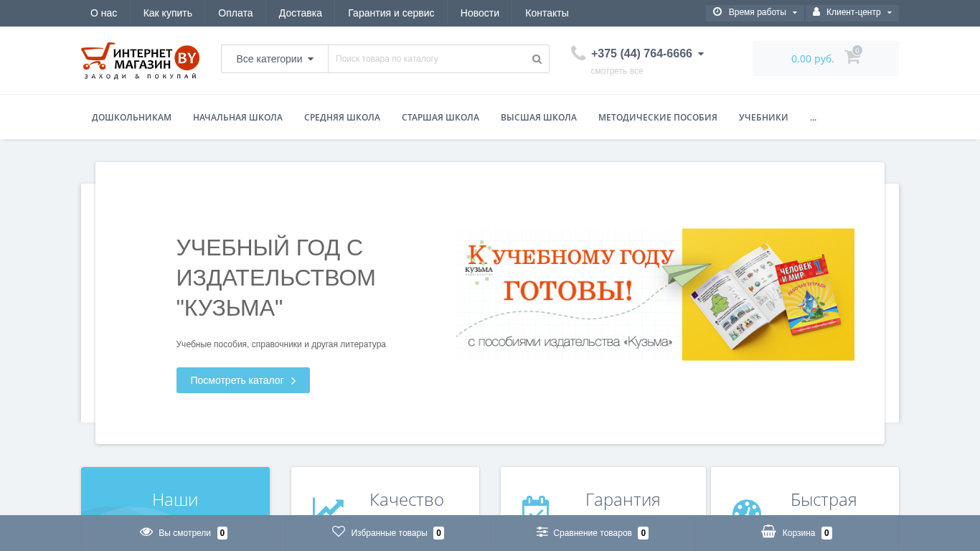Select the Дошкольникам category
Image resolution: width=980 pixels, height=551 pixels.
(x=131, y=118)
